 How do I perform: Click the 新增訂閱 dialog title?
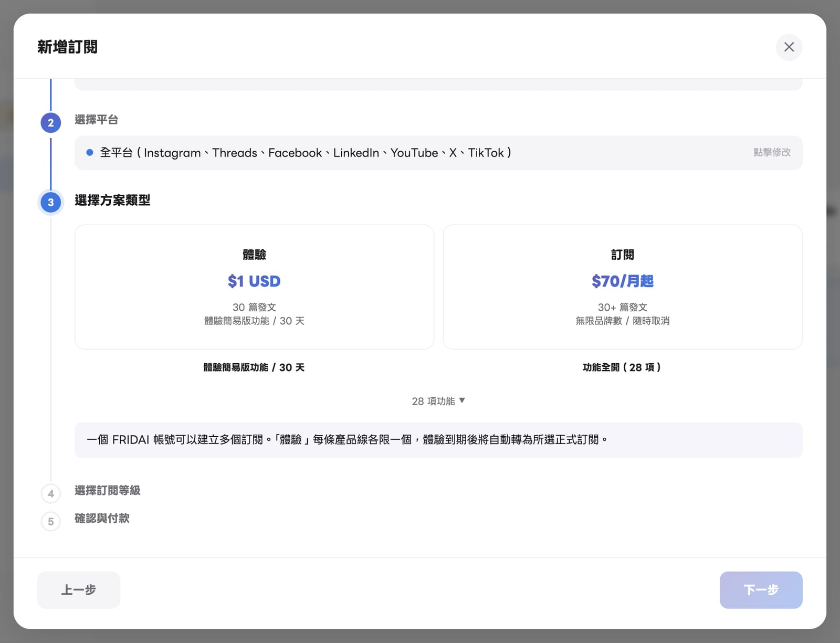point(67,47)
